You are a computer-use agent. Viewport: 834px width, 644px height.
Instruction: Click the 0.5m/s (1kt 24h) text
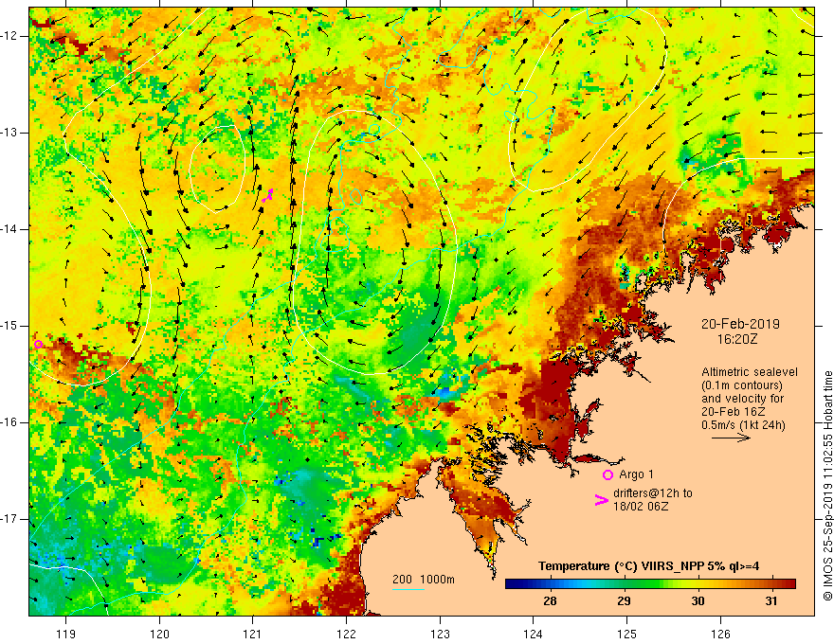coord(743,425)
